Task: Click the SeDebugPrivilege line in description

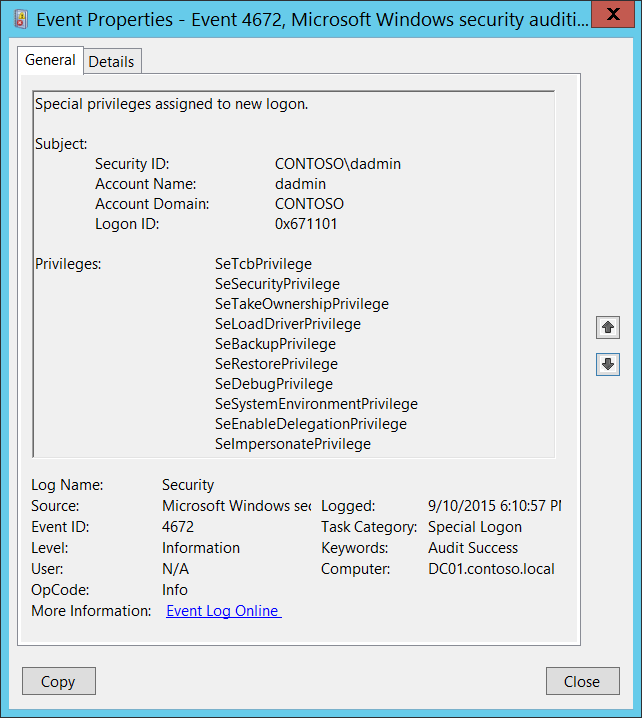Action: [274, 384]
